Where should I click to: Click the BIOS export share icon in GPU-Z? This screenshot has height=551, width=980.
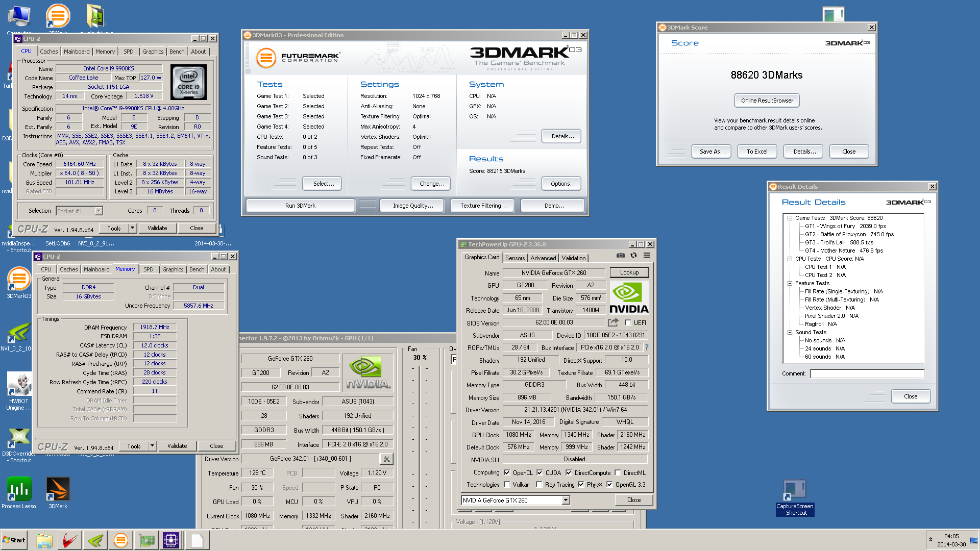coord(613,322)
